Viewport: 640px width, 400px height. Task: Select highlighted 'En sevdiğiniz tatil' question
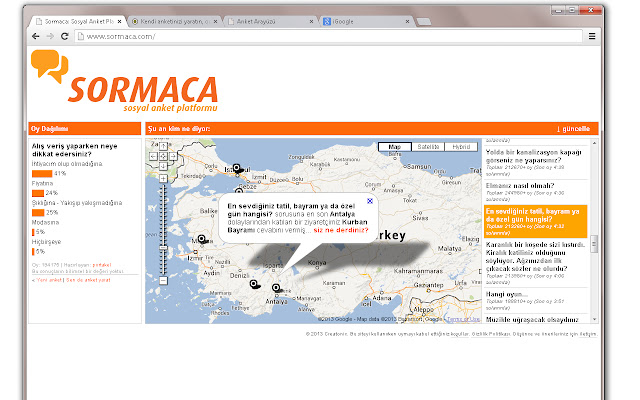pos(536,222)
